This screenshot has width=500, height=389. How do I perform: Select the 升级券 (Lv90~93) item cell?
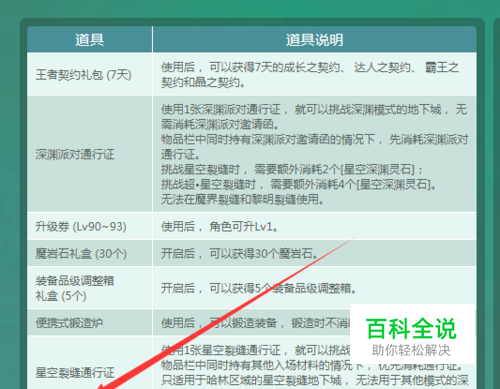pos(90,226)
